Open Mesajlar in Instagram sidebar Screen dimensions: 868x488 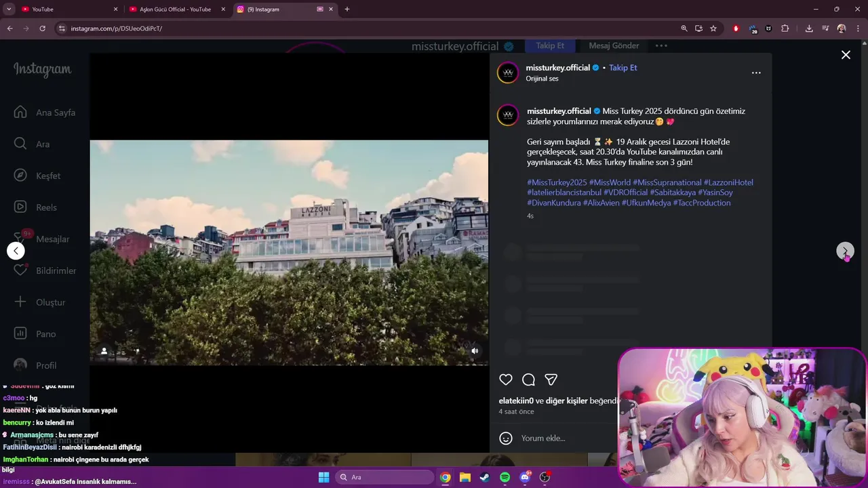click(x=42, y=239)
